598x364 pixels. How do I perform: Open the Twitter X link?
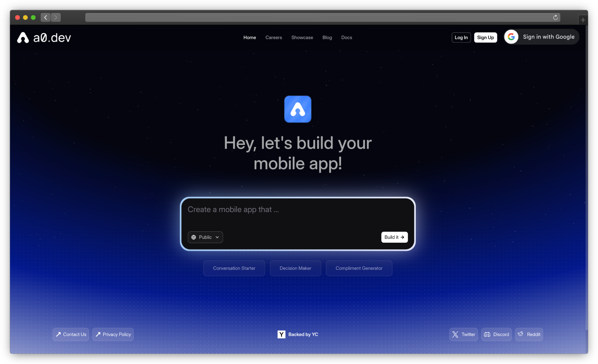point(463,334)
